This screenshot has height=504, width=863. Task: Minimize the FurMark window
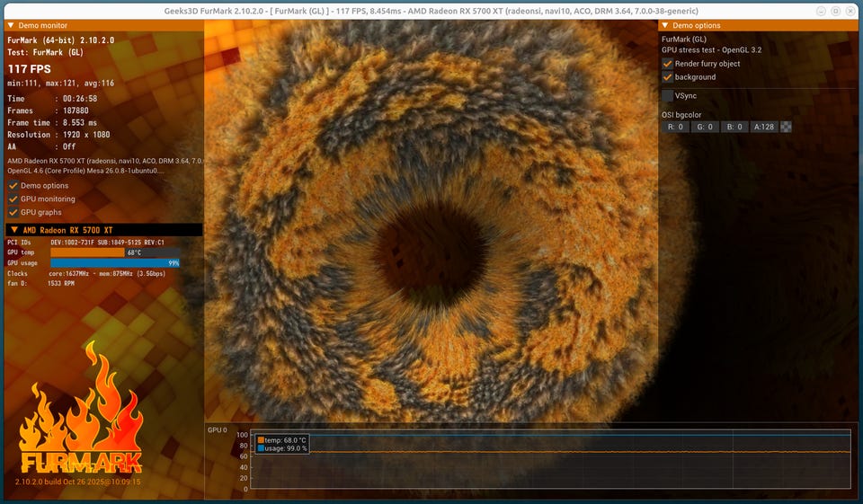pos(821,11)
